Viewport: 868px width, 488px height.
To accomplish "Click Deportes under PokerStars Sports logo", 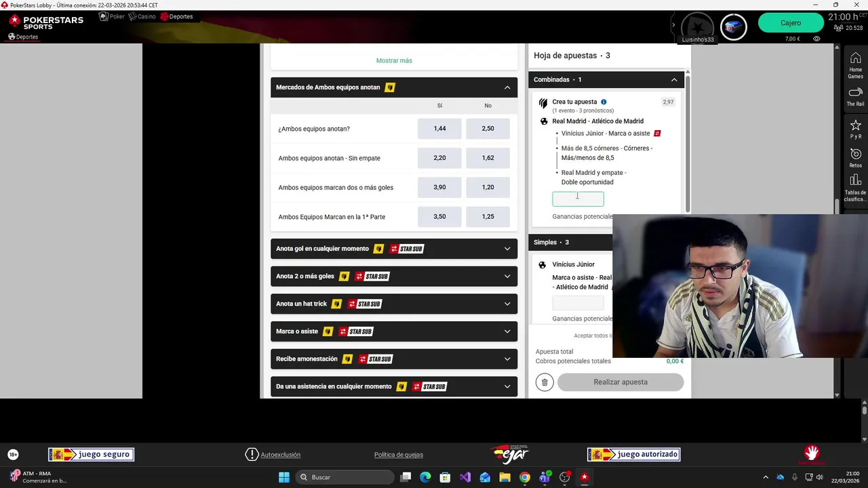I will pyautogui.click(x=22, y=37).
